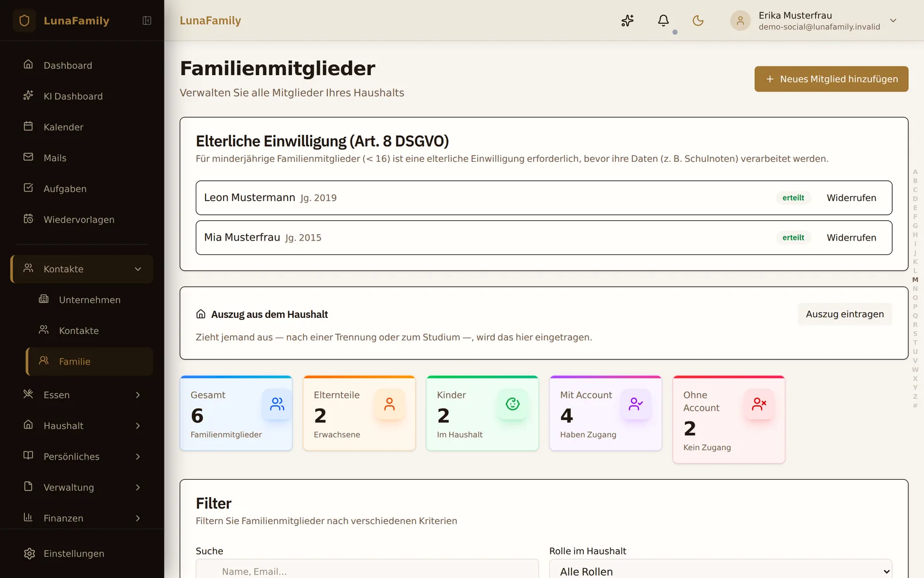Select the Unternehmen submenu item
This screenshot has width=924, height=578.
pos(90,300)
